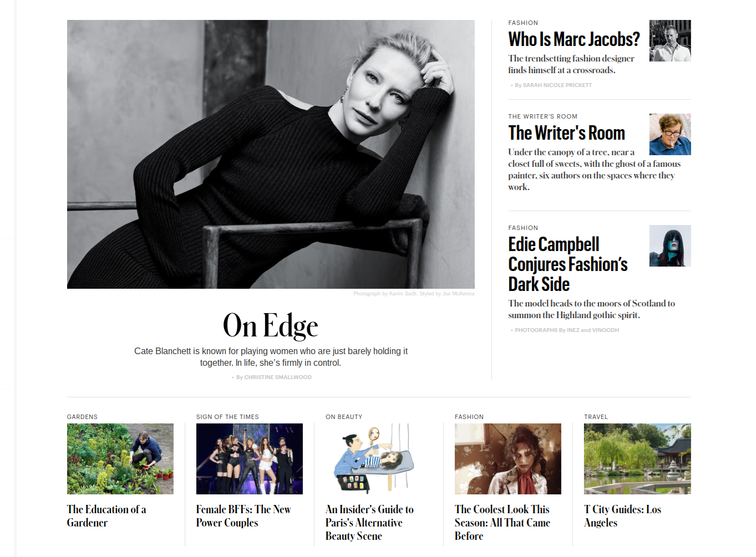
Task: Open the Edie Campbell Dark Side article
Action: (x=568, y=264)
